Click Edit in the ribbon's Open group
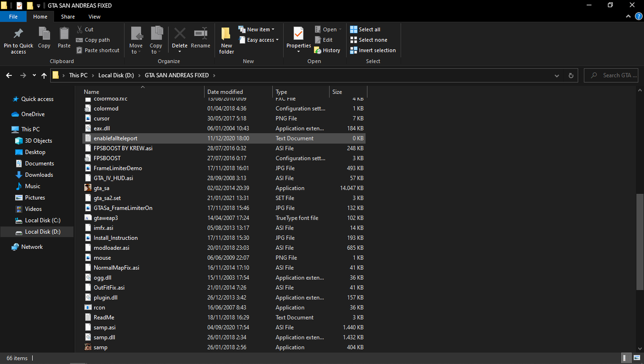 (324, 40)
